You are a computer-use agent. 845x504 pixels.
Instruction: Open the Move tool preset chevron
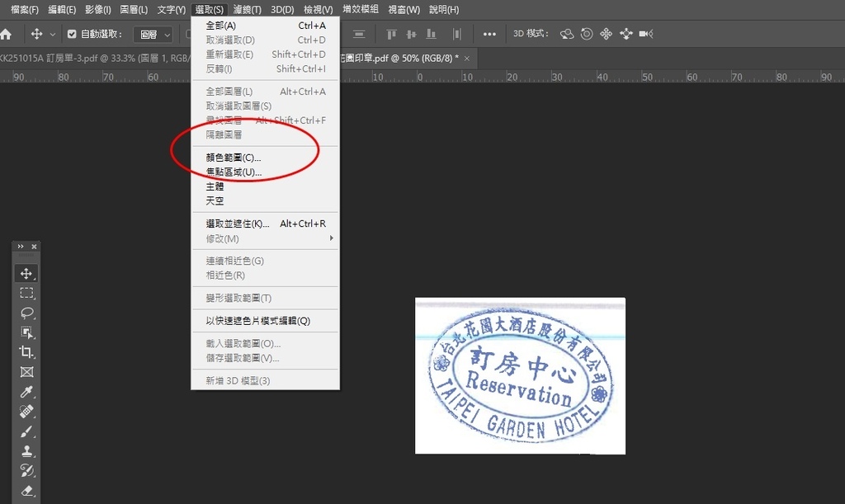(x=52, y=34)
